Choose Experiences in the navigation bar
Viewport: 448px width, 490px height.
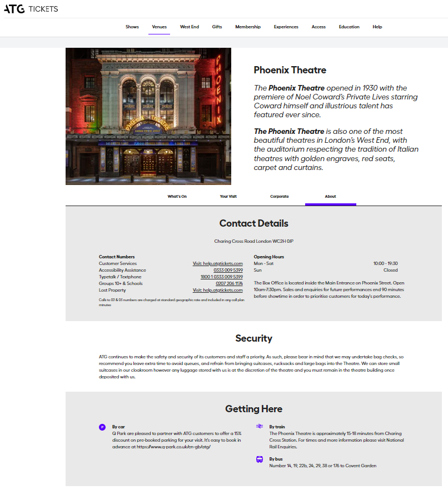(x=286, y=27)
